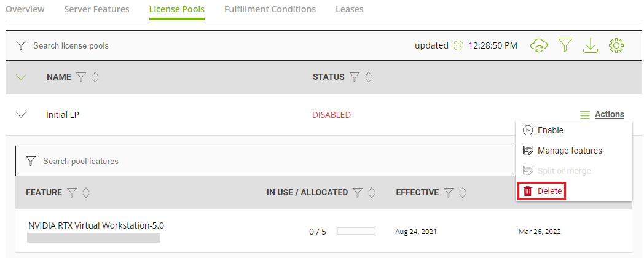644x258 pixels.
Task: Open the Fulfillment Conditions tab
Action: [270, 10]
